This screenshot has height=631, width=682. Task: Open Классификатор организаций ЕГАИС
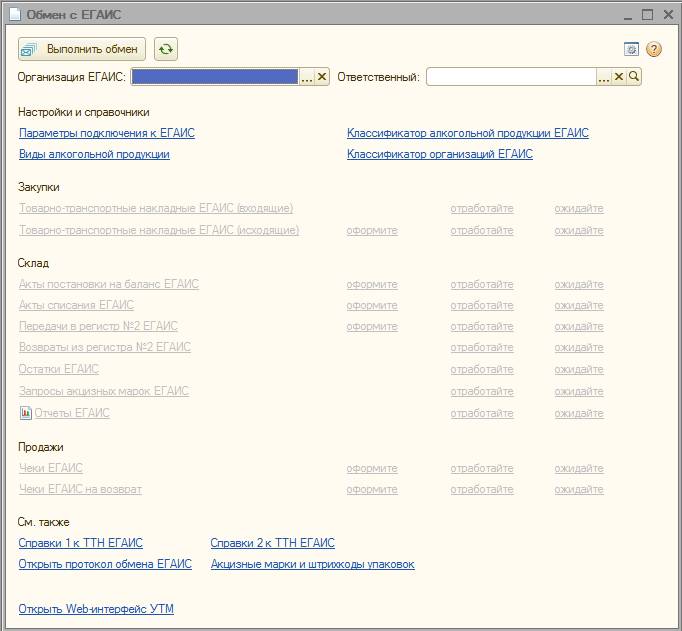point(440,154)
